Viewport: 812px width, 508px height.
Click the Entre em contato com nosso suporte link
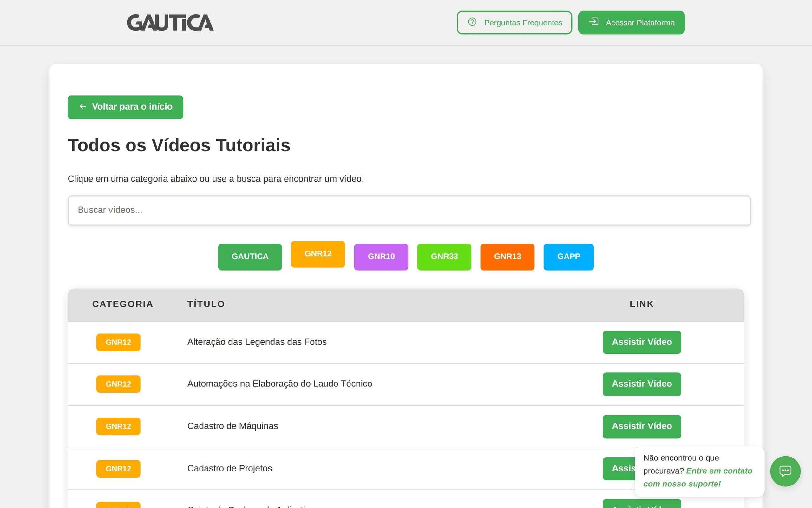[698, 478]
